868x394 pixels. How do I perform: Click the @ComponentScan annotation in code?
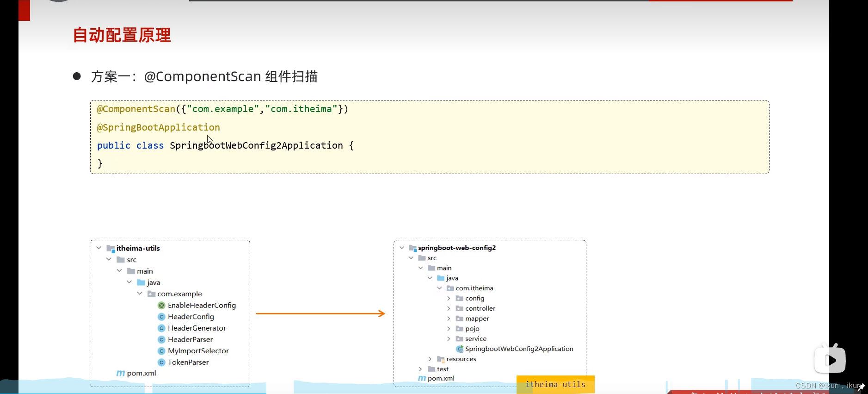tap(136, 109)
